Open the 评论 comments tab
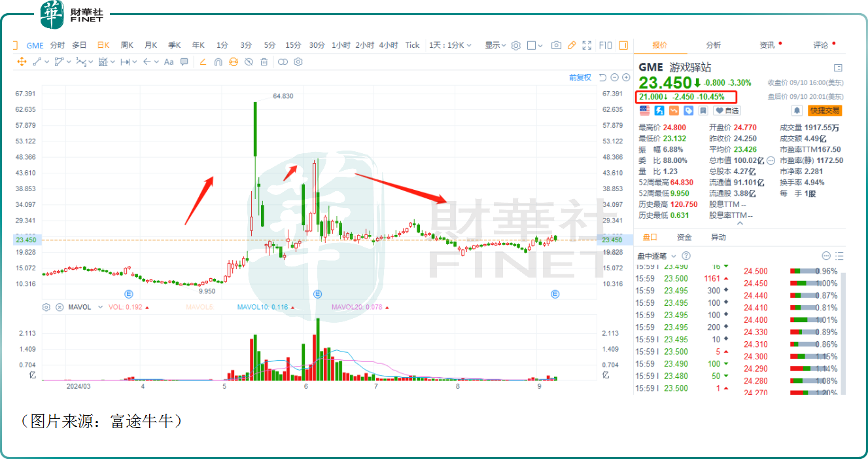Image resolution: width=868 pixels, height=472 pixels. pos(821,45)
